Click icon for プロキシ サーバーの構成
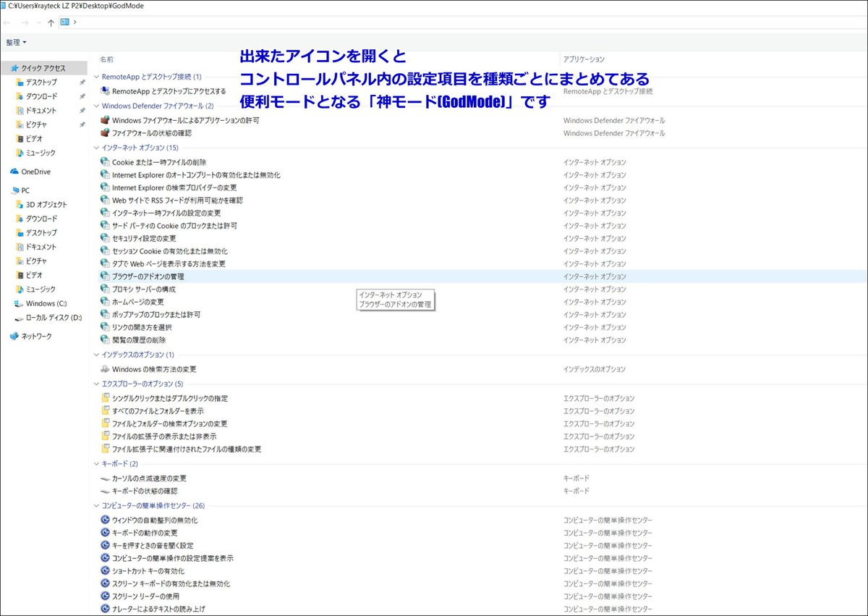 coord(105,290)
